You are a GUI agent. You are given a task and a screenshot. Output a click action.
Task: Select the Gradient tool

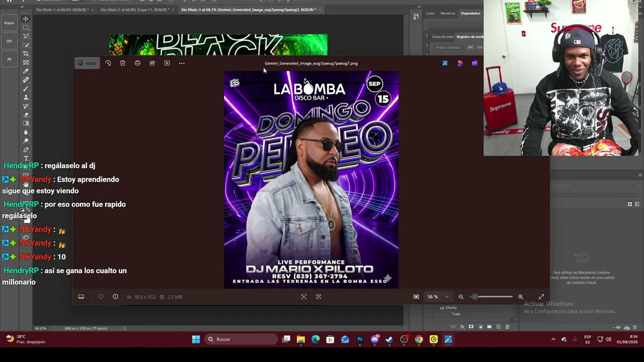tap(26, 124)
